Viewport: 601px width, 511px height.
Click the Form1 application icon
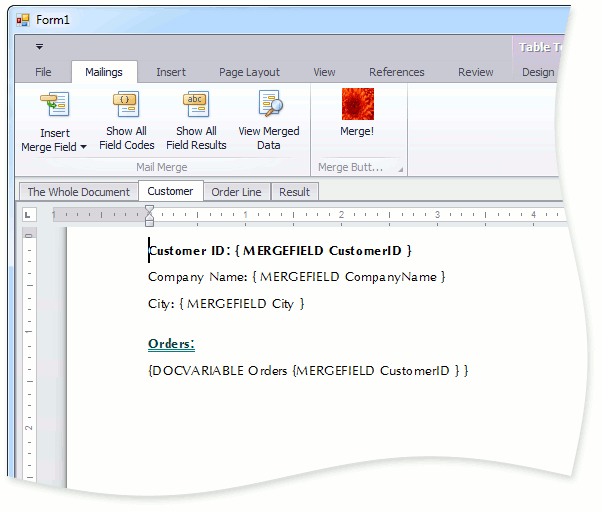(23, 20)
